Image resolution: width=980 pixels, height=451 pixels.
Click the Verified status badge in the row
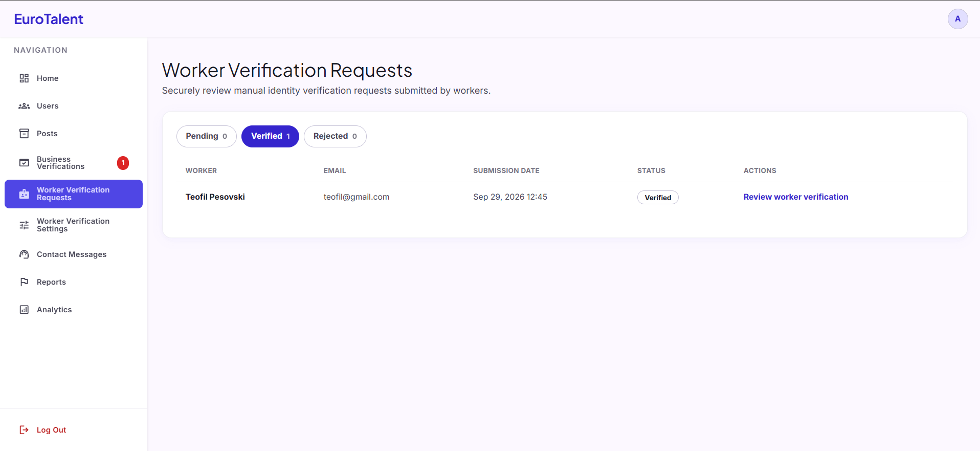coord(658,198)
